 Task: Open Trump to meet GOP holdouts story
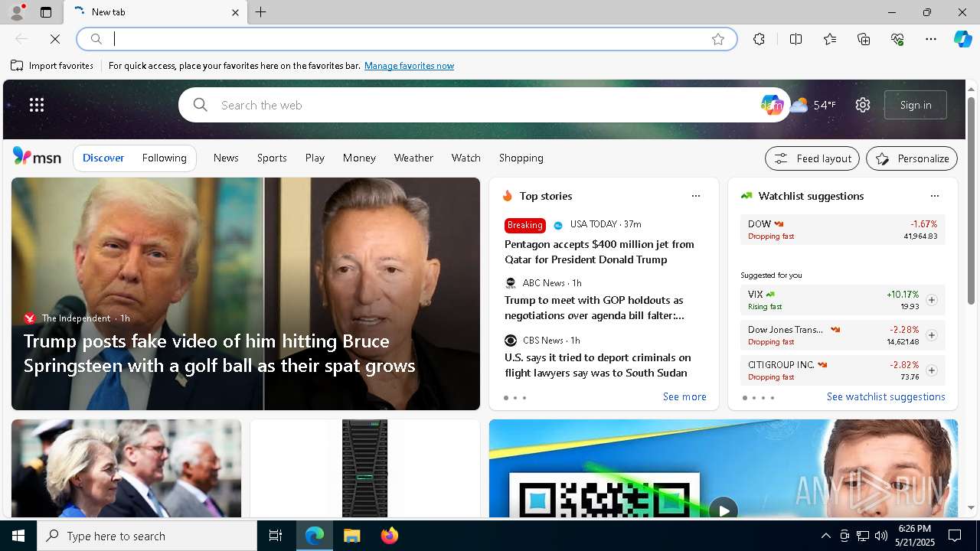click(x=594, y=308)
